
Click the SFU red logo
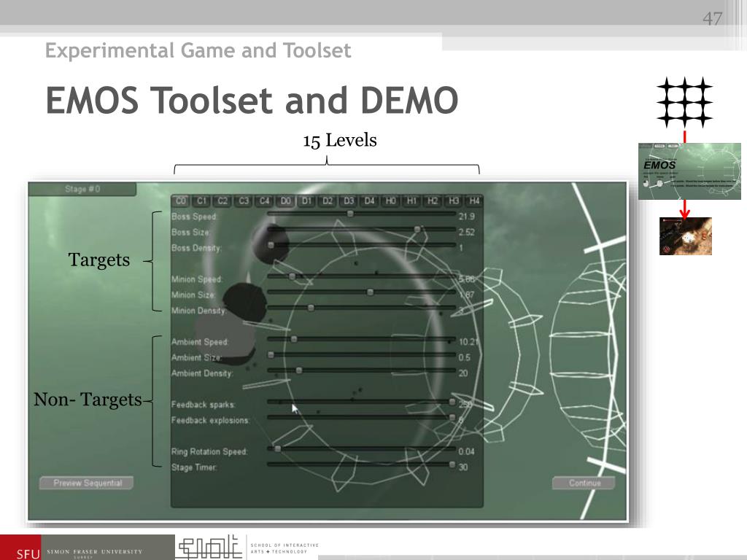tap(20, 548)
